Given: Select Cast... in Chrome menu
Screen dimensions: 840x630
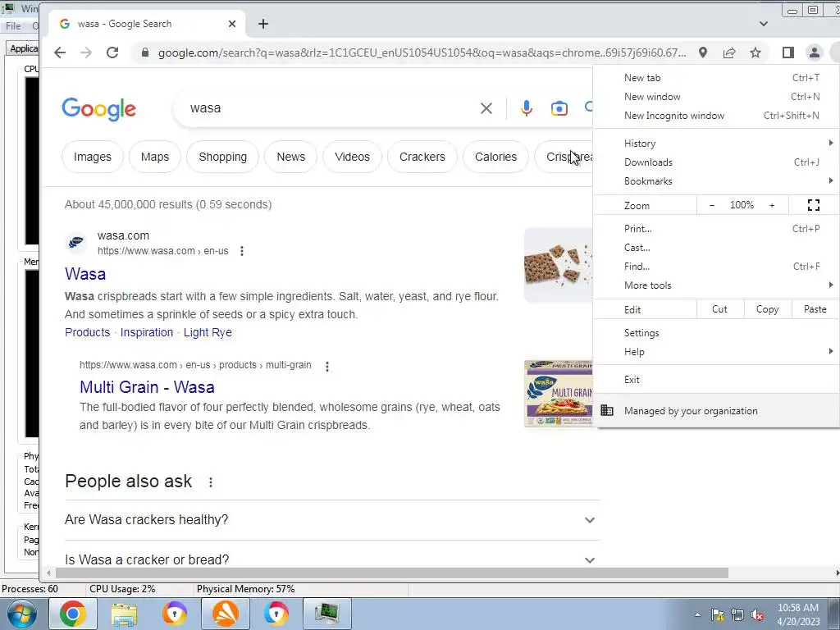Looking at the screenshot, I should coord(717,248).
